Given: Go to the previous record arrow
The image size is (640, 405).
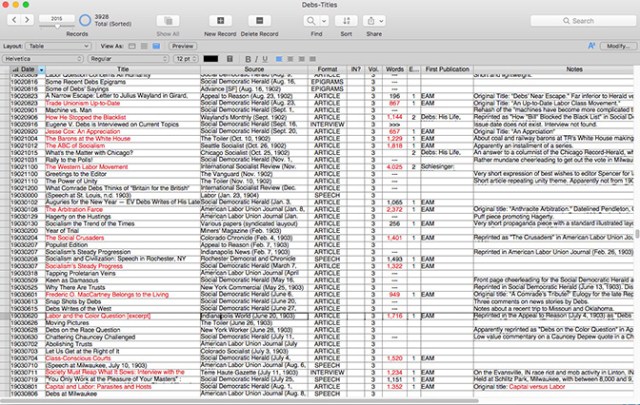Looking at the screenshot, I should 14,20.
